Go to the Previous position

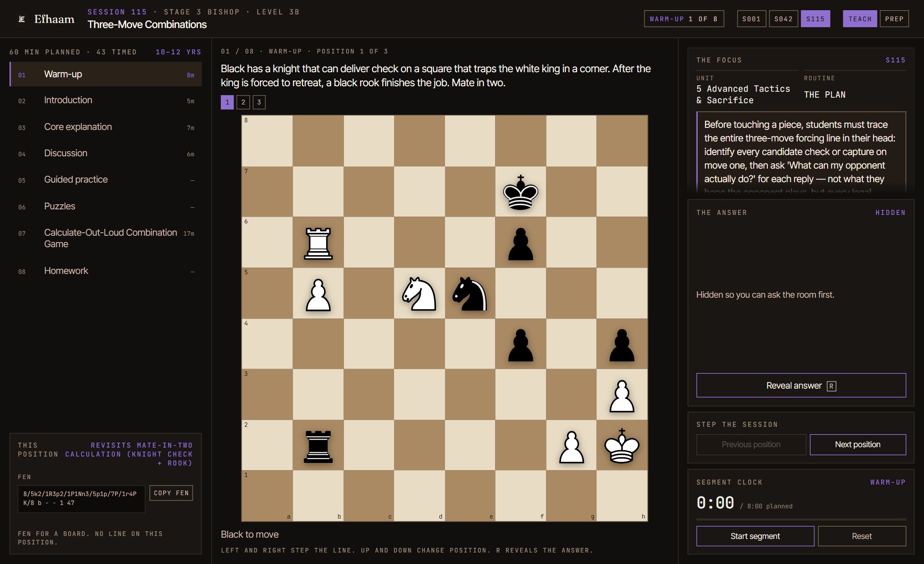751,445
